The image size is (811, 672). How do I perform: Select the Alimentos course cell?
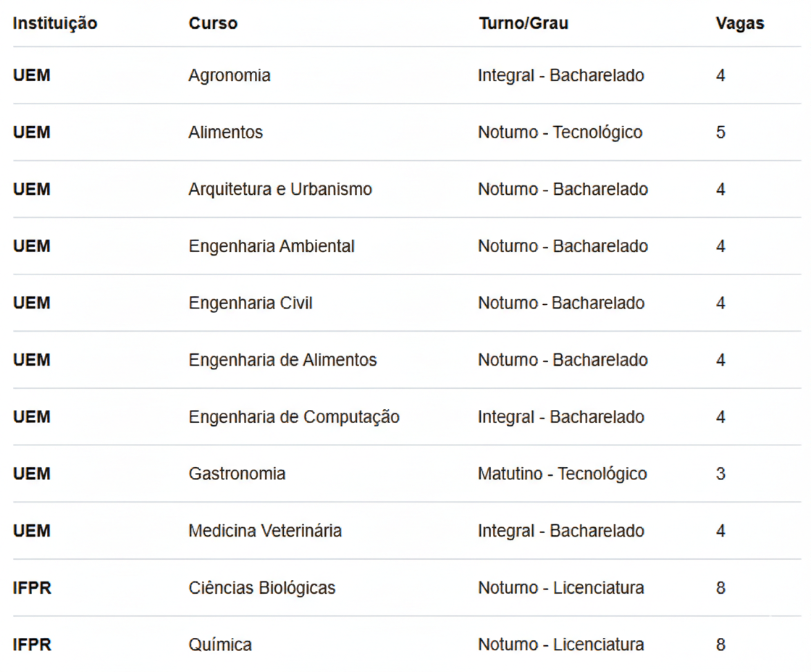point(225,133)
